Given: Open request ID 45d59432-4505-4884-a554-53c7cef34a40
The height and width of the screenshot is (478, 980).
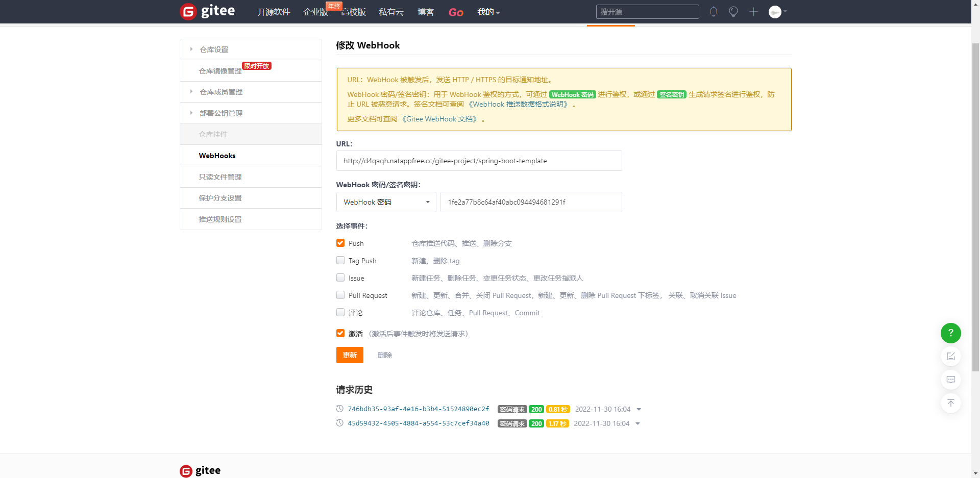Looking at the screenshot, I should pyautogui.click(x=419, y=423).
